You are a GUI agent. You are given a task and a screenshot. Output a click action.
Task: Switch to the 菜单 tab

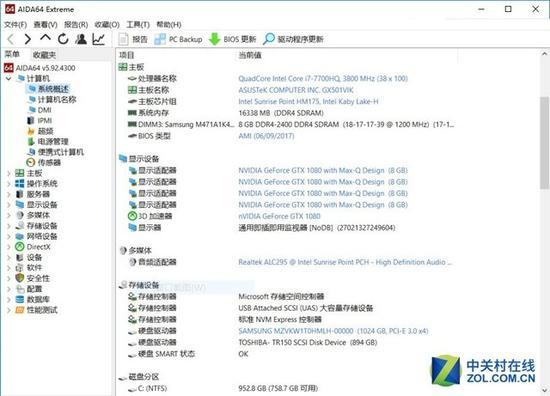[x=12, y=54]
